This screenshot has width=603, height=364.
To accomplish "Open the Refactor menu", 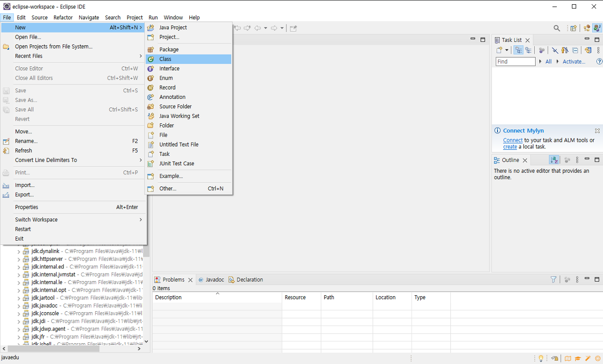I will pos(63,17).
